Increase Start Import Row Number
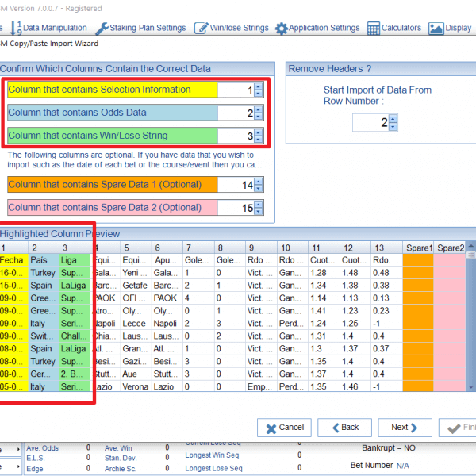 [x=393, y=119]
